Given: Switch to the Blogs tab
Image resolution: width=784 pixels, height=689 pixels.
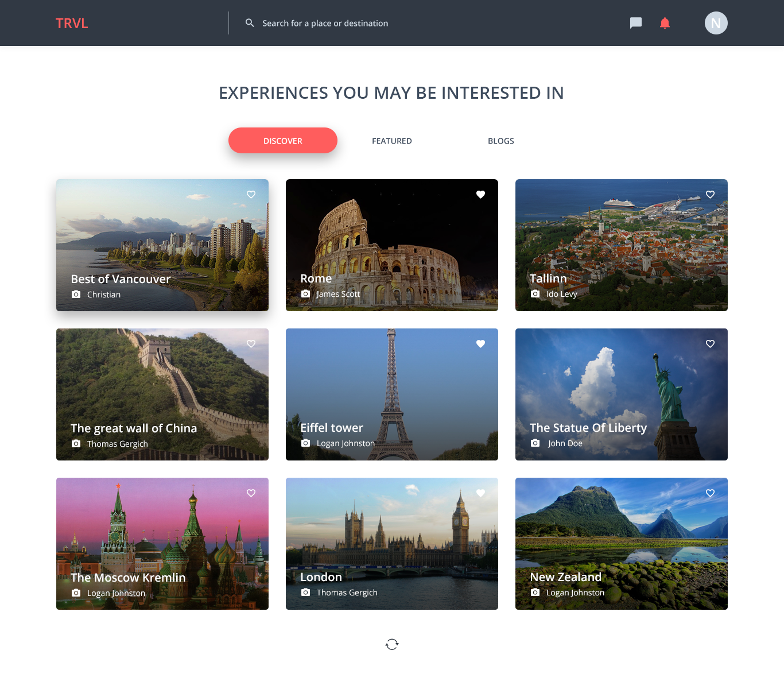Looking at the screenshot, I should point(501,141).
